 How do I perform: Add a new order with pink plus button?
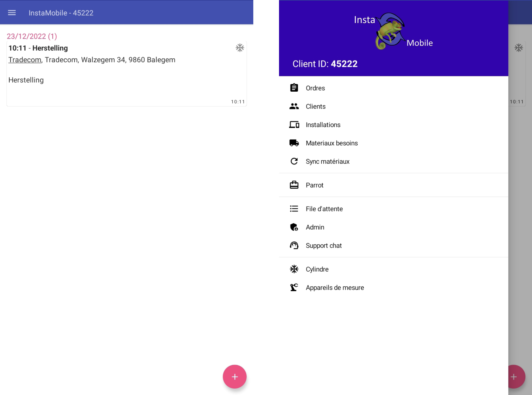(235, 377)
